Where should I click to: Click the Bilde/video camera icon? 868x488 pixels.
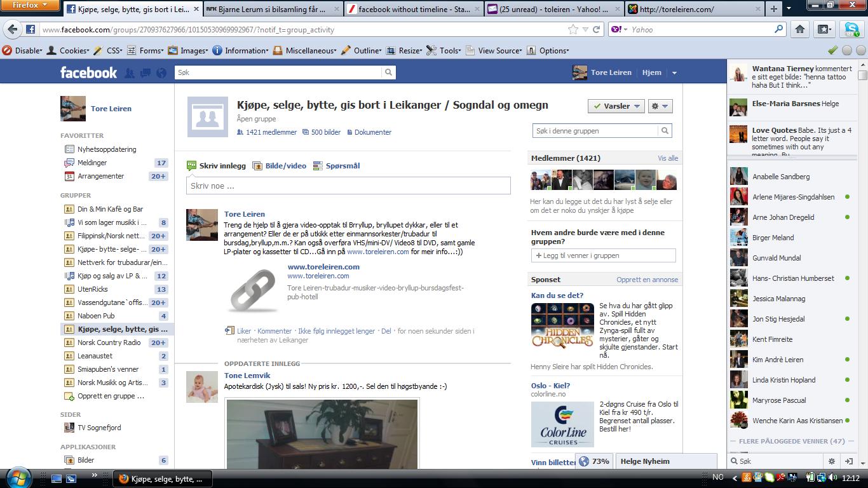[257, 166]
